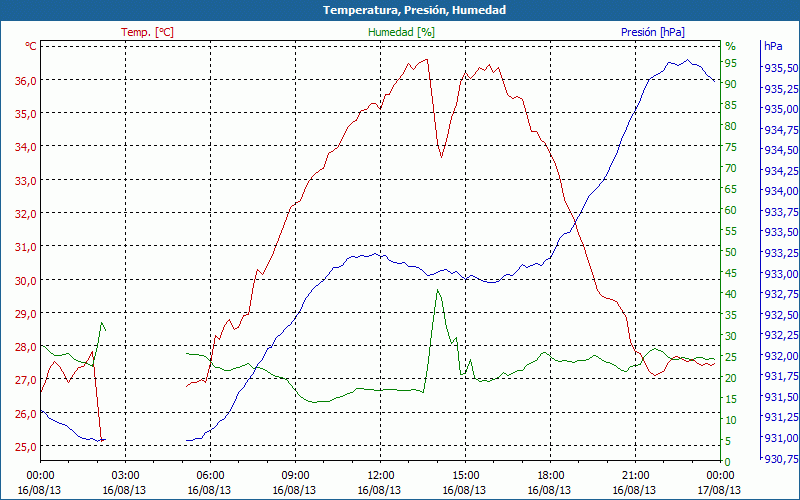Click the humidity spike peak near 14:00
This screenshot has width=800, height=500.
click(437, 290)
